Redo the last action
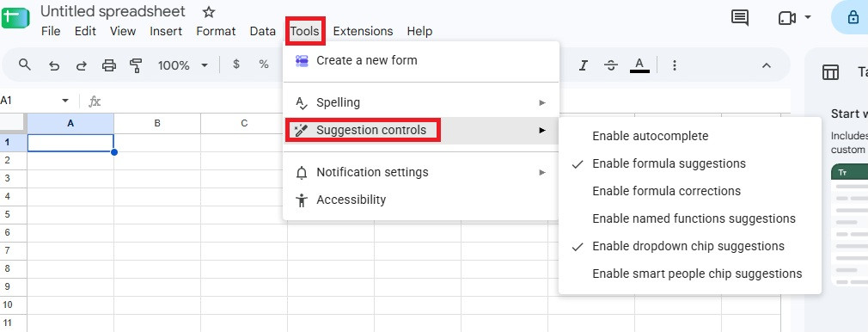The height and width of the screenshot is (332, 868). point(82,66)
